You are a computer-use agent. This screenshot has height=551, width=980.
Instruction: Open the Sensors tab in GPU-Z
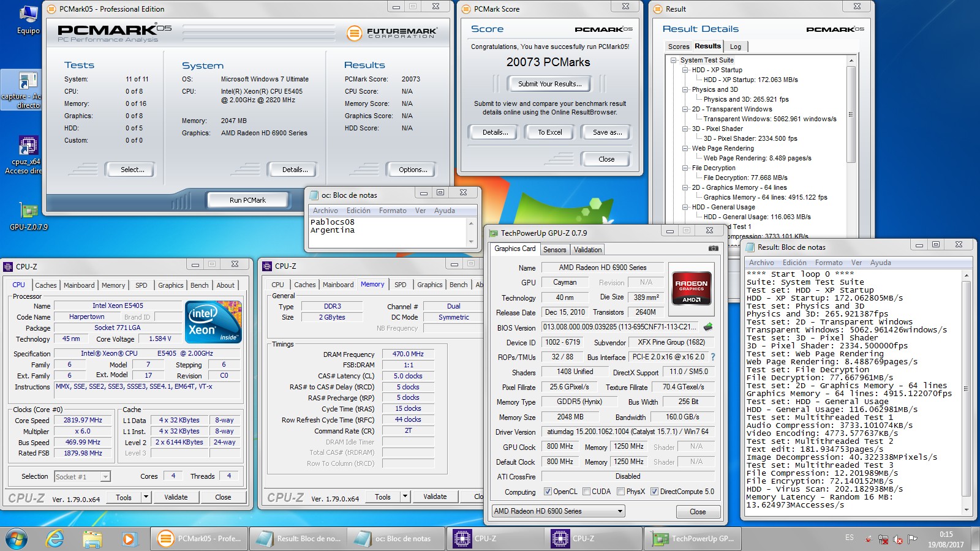point(554,250)
